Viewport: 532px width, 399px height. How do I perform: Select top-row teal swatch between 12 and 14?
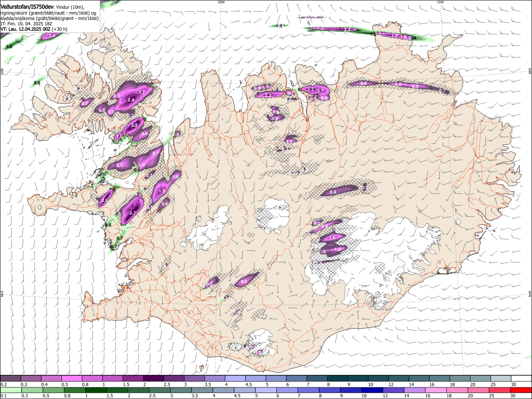point(398,379)
